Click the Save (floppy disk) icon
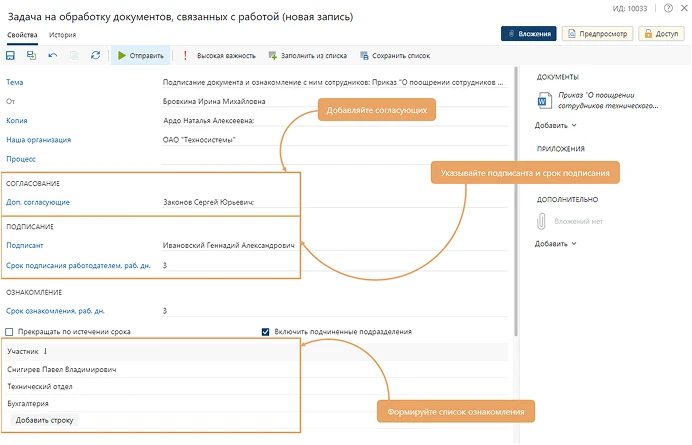This screenshot has width=692, height=445. 11,56
